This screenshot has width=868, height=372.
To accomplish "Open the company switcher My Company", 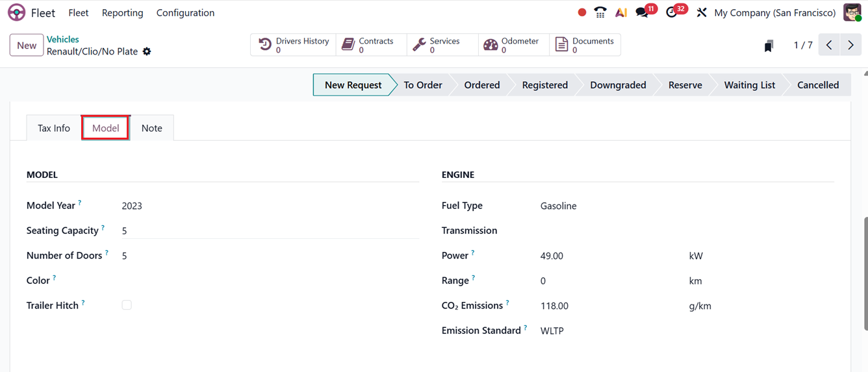I will coord(774,13).
